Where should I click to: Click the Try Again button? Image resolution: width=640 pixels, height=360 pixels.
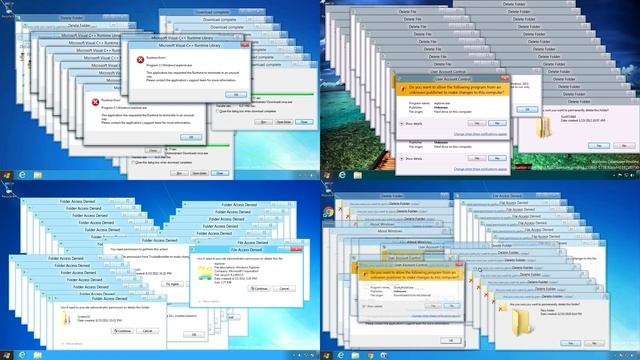[172, 284]
